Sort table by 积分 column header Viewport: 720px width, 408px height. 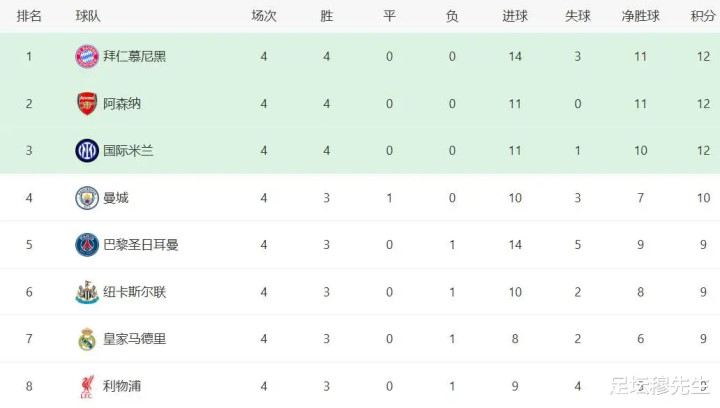point(702,17)
